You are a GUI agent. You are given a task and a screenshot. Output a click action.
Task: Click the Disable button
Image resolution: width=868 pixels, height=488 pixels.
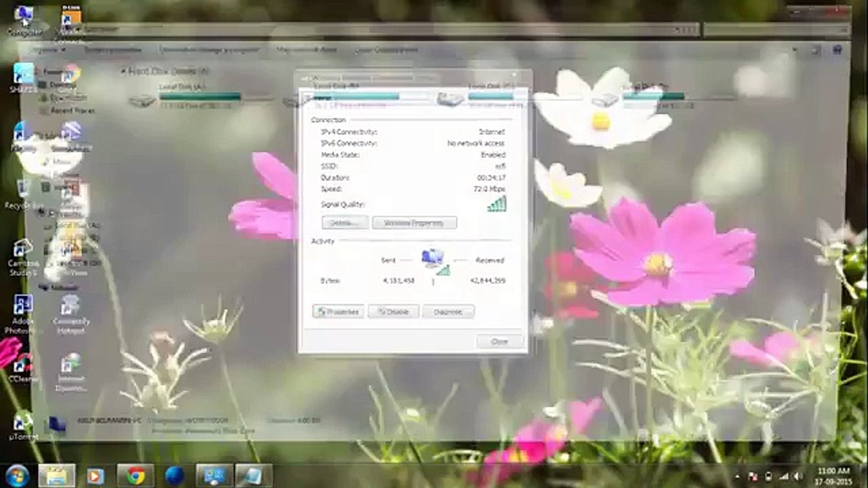393,312
